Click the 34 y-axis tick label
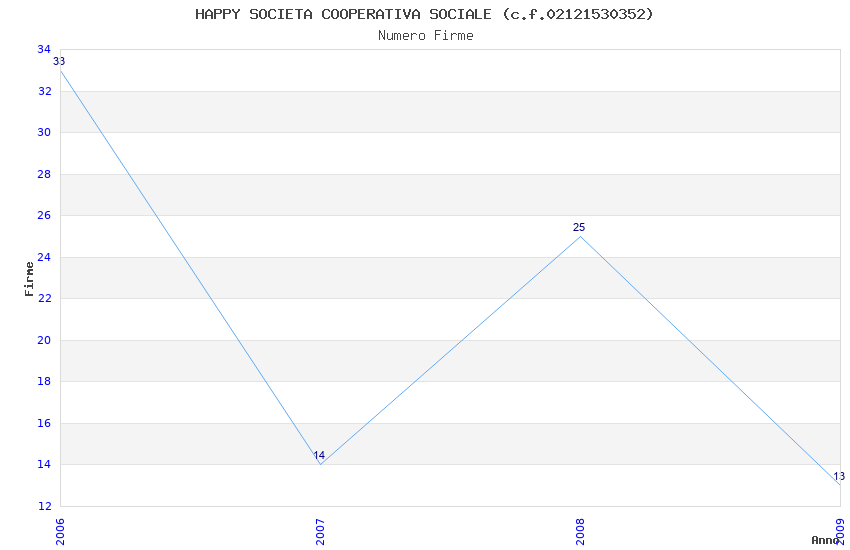 pos(44,50)
